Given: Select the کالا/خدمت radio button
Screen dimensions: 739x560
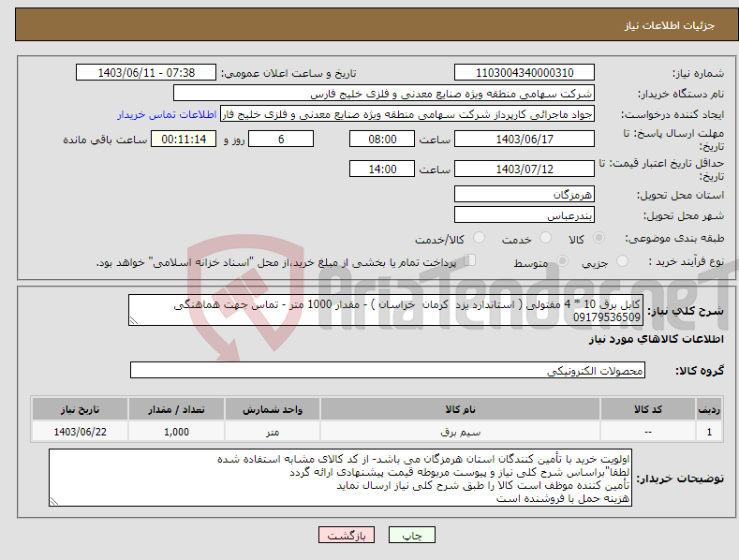Looking at the screenshot, I should [x=479, y=238].
